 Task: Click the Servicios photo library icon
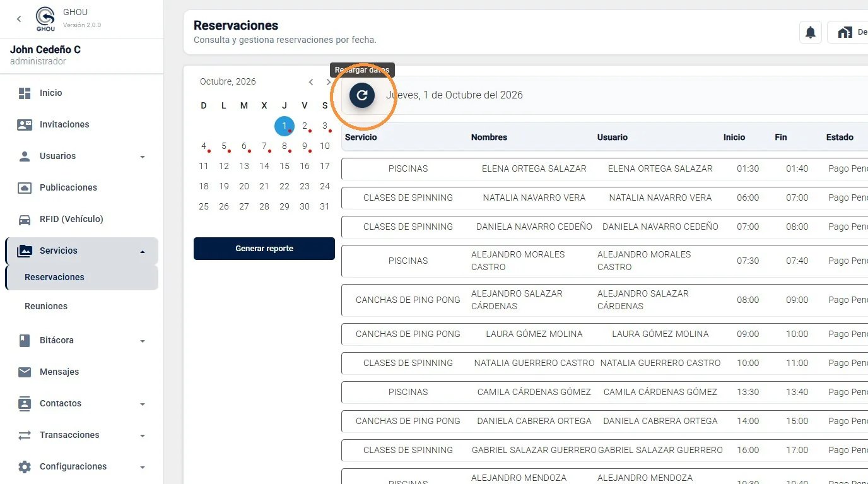tap(25, 251)
